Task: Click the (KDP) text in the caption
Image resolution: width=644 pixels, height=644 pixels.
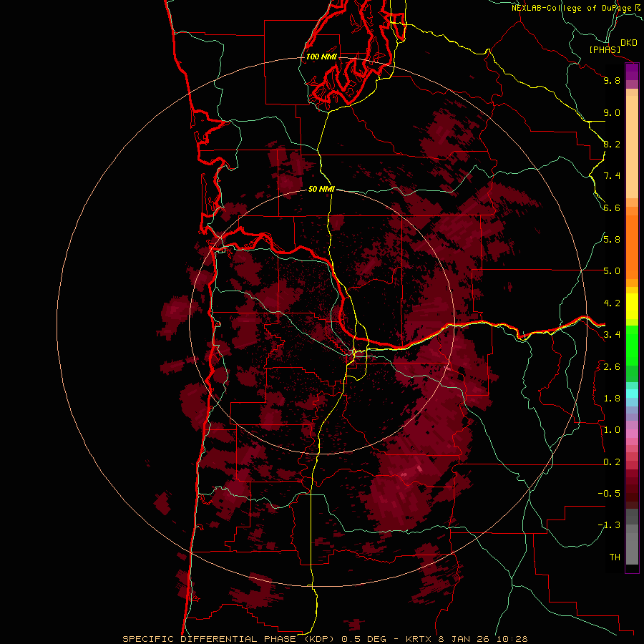Action: coord(320,639)
